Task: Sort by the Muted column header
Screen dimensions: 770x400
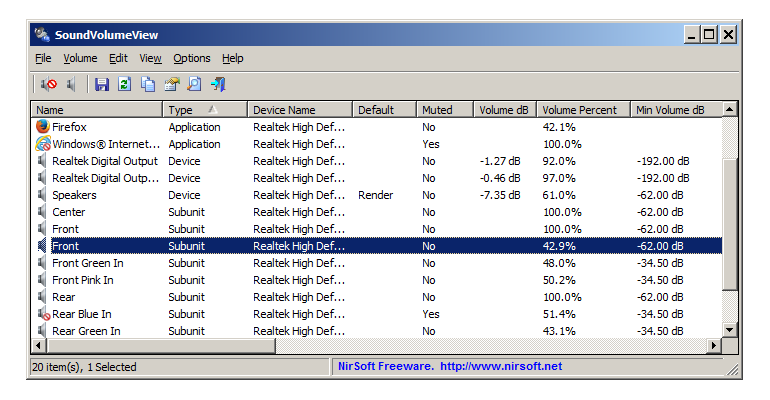Action: (x=445, y=110)
